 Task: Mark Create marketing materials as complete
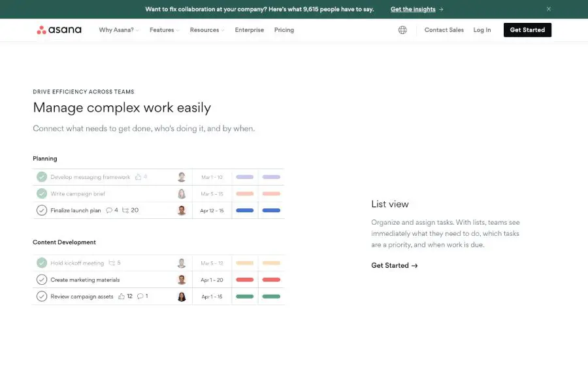click(x=42, y=280)
